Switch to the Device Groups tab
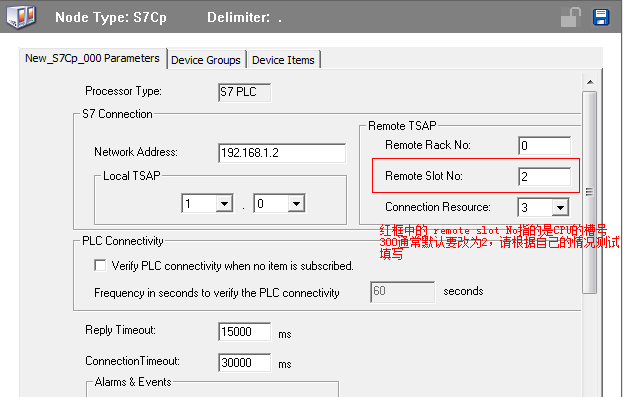 tap(205, 60)
